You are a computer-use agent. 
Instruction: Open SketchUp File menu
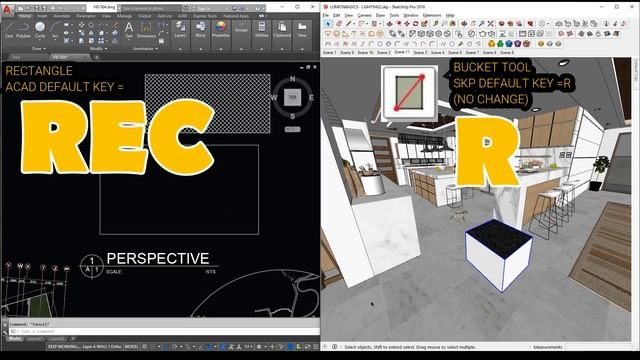click(326, 15)
